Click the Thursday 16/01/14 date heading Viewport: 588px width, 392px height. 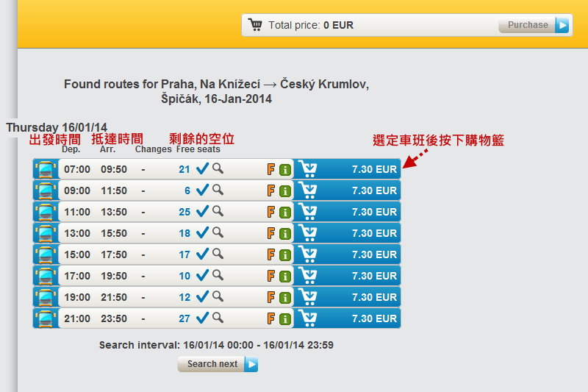pos(57,127)
